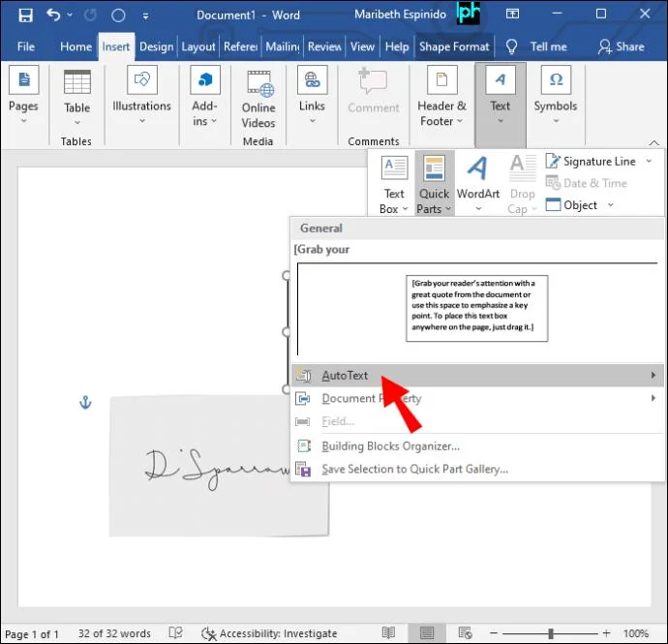Open the 100% zoom level dialog
The image size is (668, 644).
636,633
